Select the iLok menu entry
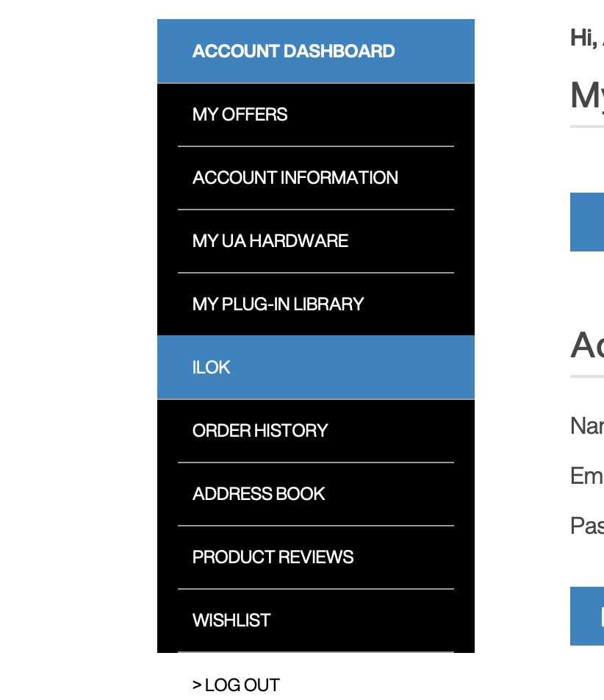The image size is (604, 700). 316,368
